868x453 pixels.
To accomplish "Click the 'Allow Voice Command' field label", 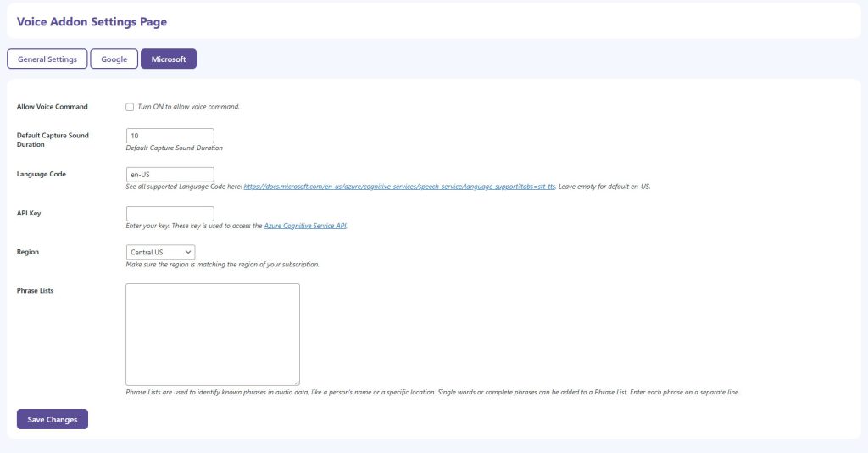I will point(53,107).
